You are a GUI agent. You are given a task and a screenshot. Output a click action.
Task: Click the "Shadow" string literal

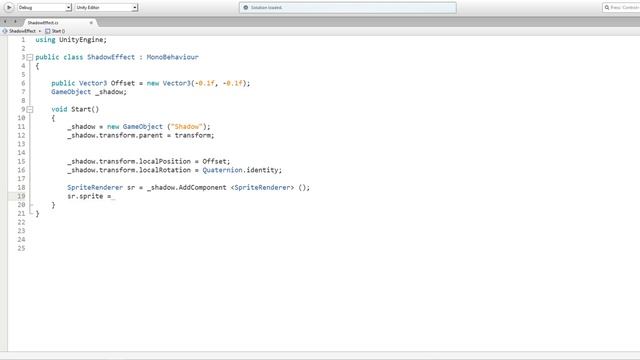pyautogui.click(x=187, y=127)
